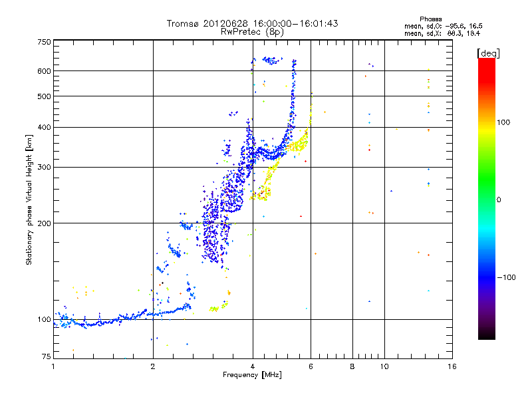This screenshot has width=532, height=399.
Task: Select the "Stationary phase Virtual Height [km]" axis title
Action: tap(29, 199)
